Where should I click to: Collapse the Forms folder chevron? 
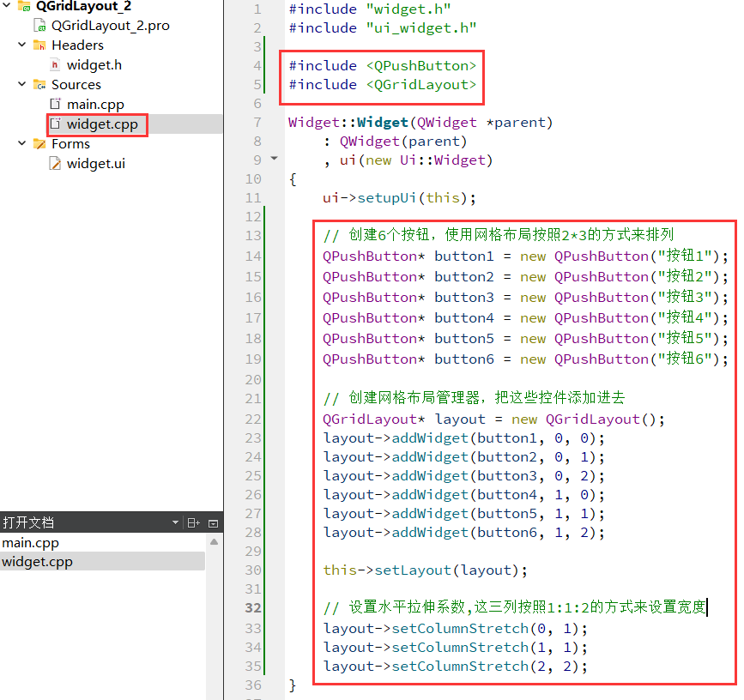coord(21,143)
